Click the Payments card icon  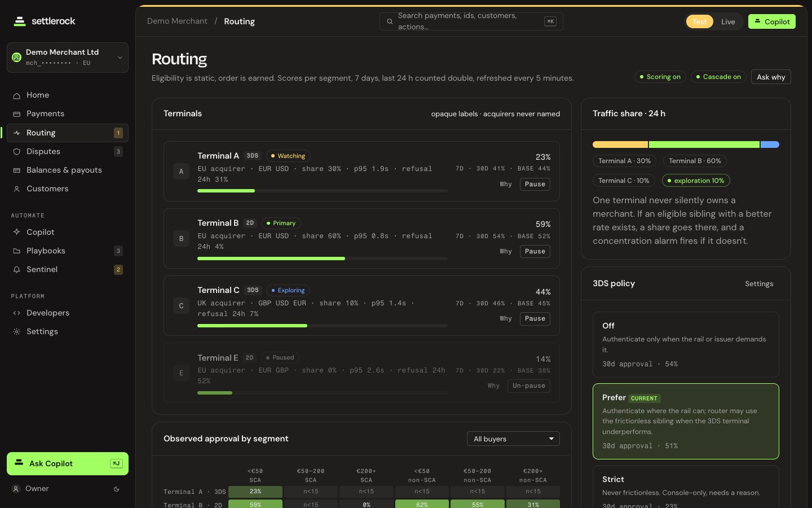click(17, 114)
